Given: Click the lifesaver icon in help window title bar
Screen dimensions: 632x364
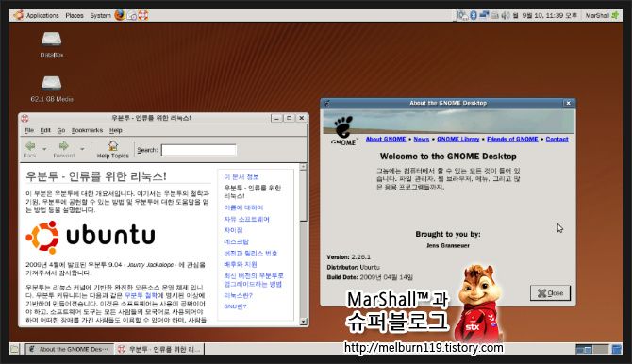Looking at the screenshot, I should (25, 118).
